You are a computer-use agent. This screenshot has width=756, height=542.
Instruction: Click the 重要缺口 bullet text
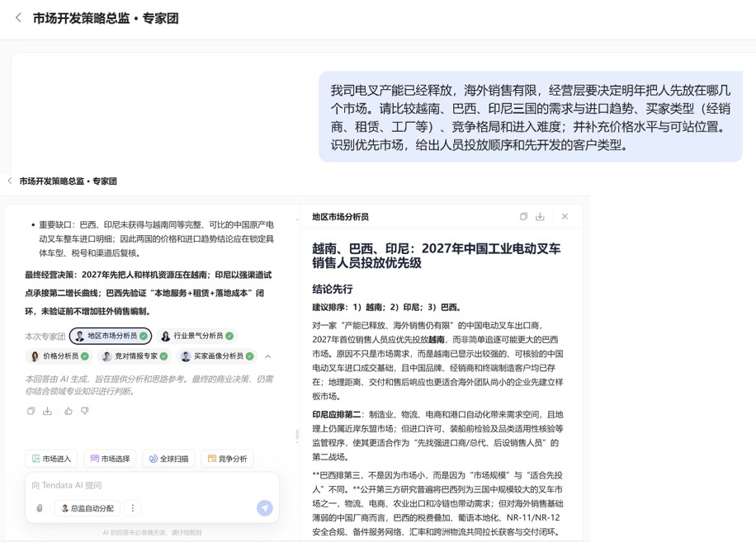[156, 238]
